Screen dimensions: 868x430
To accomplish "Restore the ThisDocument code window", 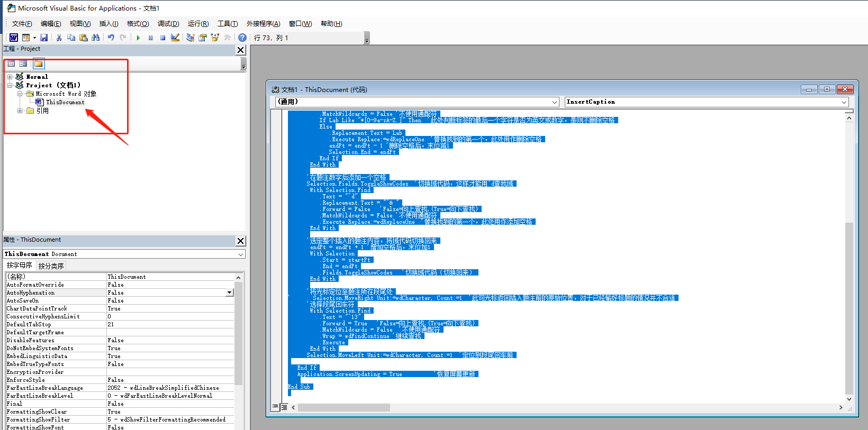I will [827, 89].
